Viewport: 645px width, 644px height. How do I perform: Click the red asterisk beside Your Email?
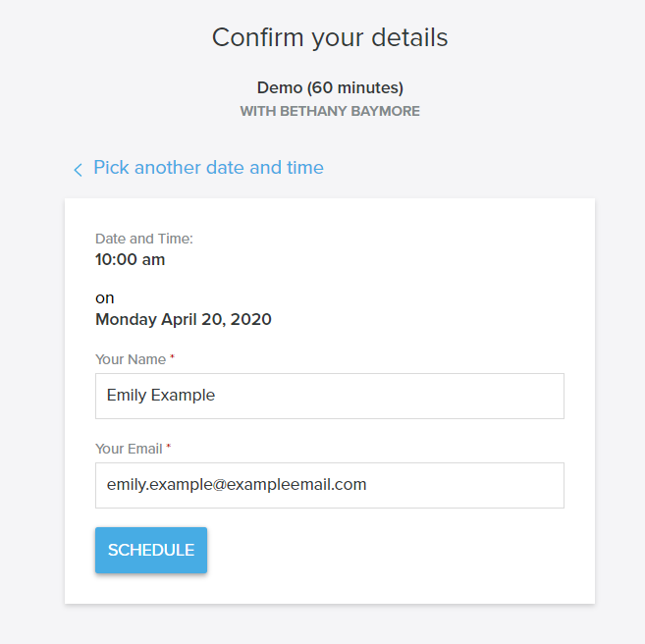[169, 447]
